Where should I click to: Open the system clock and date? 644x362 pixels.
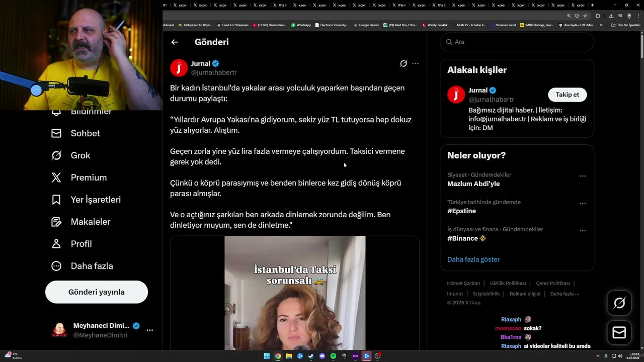click(632, 356)
